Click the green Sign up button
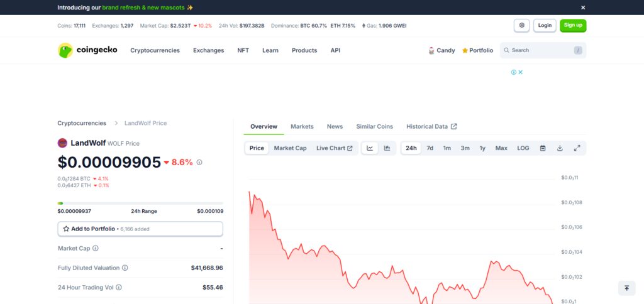 [x=573, y=25]
